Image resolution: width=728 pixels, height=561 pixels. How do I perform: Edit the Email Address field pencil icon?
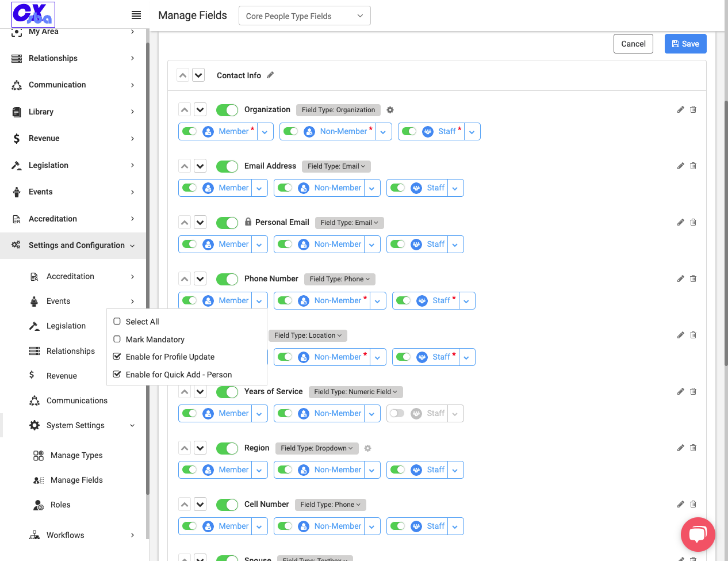[680, 166]
